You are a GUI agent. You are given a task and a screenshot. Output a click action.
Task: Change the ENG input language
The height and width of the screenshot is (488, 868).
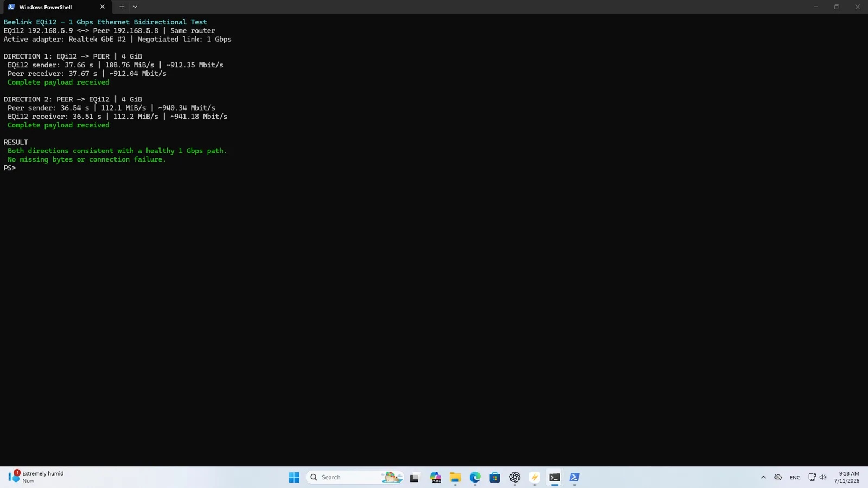[795, 477]
